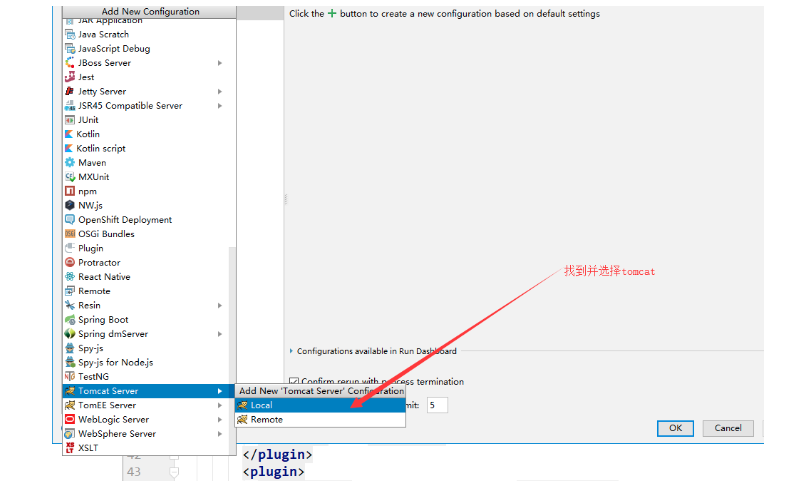Choose Tomcat Server from the list
This screenshot has height=493, width=807.
[149, 391]
